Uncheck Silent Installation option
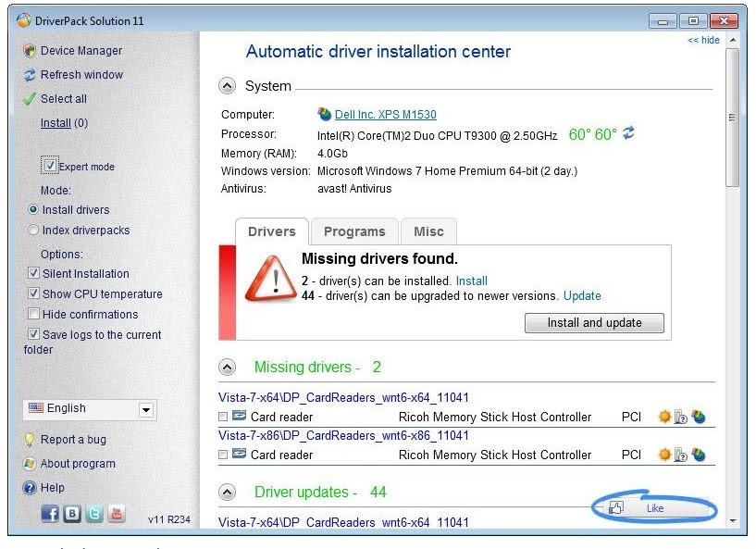This screenshot has height=549, width=756. pos(33,273)
